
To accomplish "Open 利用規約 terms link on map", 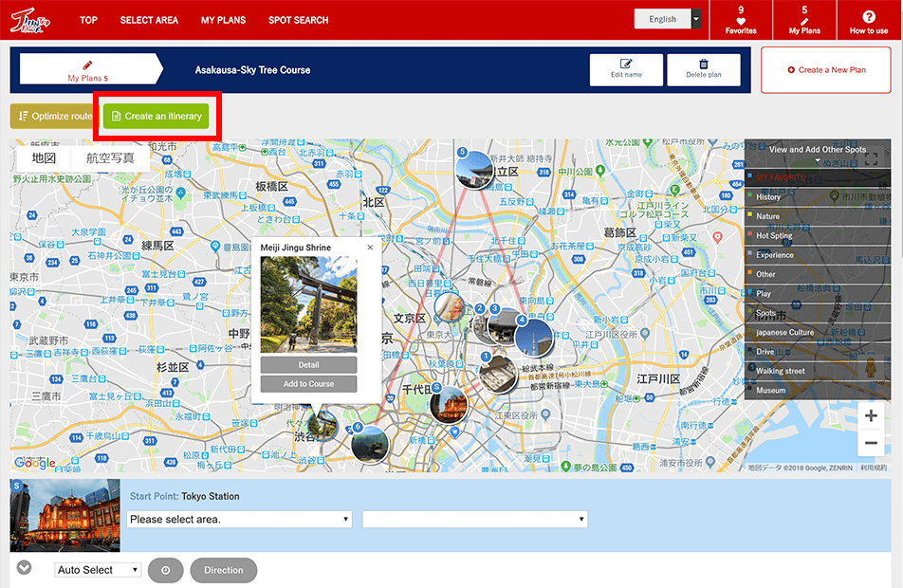I will 874,468.
